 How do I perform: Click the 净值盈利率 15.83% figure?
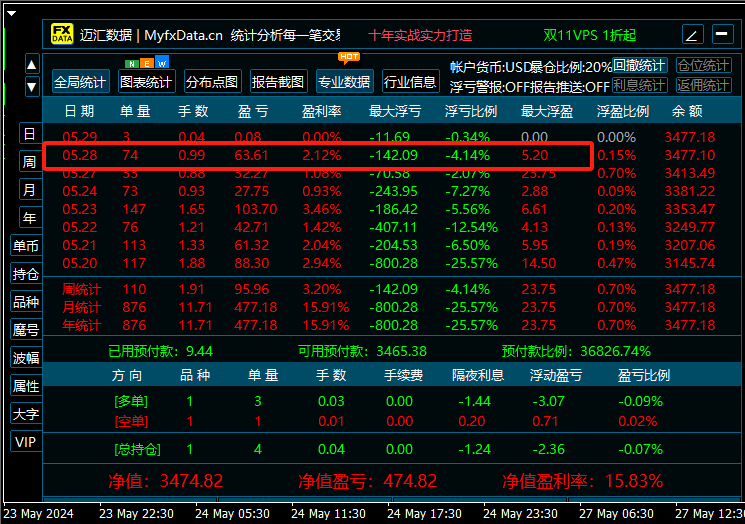click(x=583, y=481)
